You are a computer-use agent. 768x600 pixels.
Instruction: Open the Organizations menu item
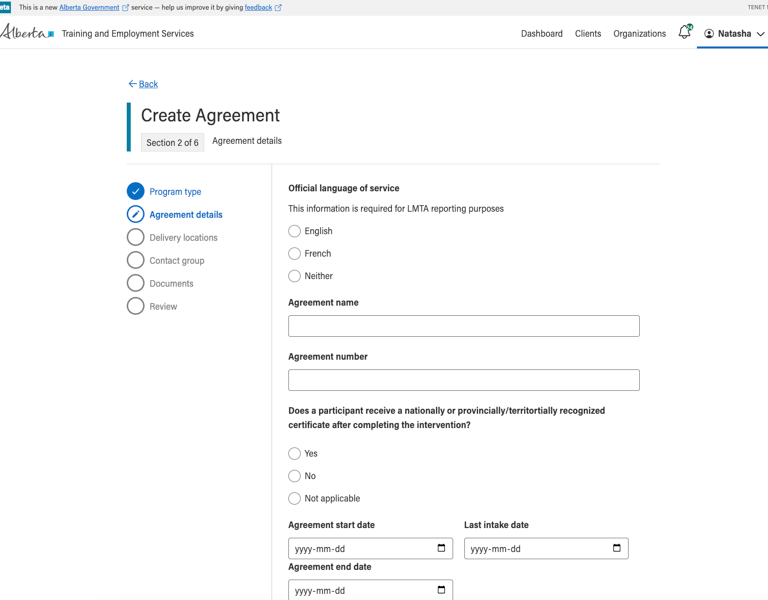pos(639,33)
